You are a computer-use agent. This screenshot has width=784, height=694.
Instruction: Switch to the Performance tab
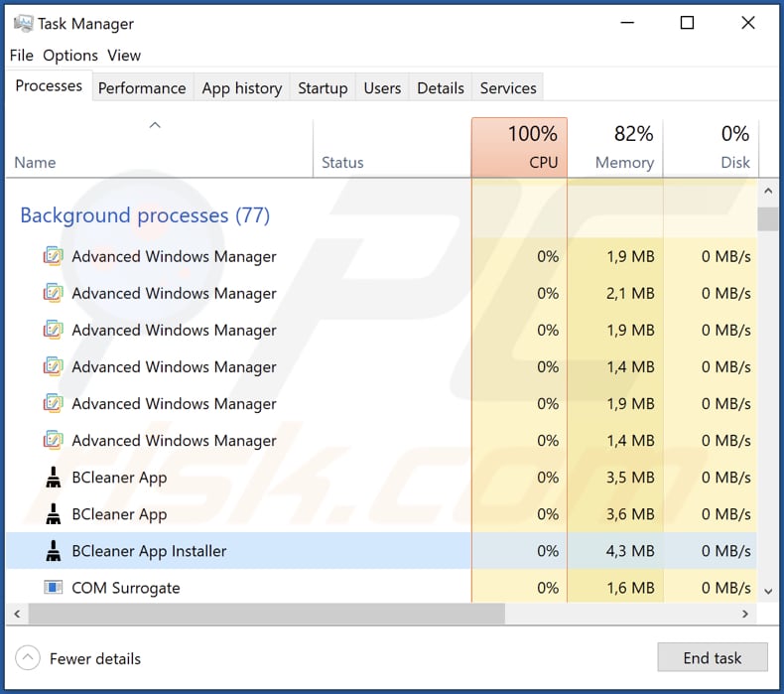[142, 88]
